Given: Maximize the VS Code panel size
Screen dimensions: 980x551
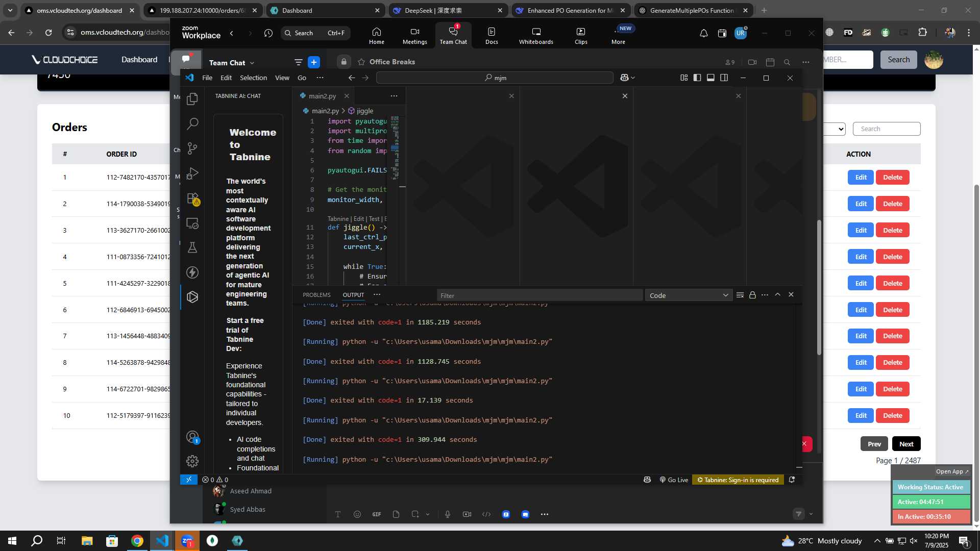Looking at the screenshot, I should pos(778,294).
